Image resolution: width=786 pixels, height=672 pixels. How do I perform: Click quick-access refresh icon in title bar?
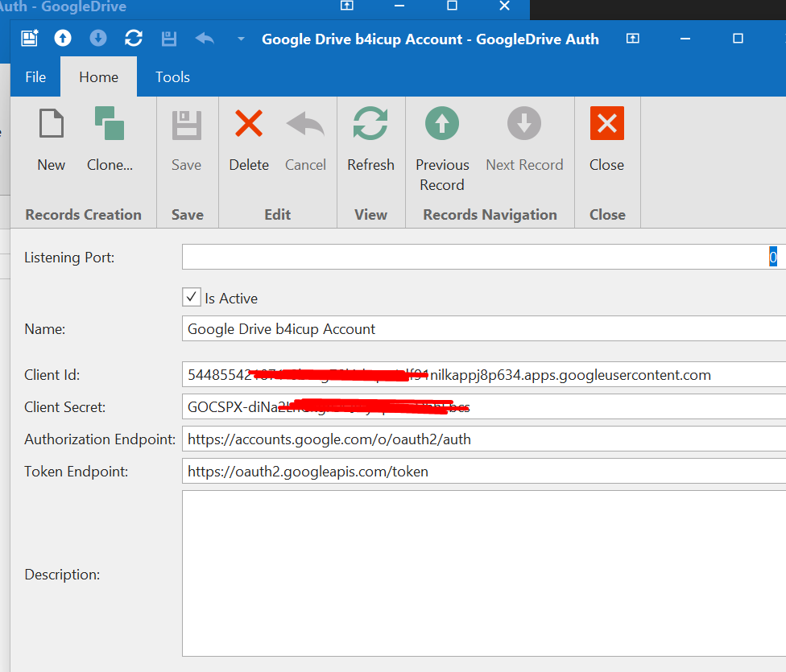click(x=134, y=38)
